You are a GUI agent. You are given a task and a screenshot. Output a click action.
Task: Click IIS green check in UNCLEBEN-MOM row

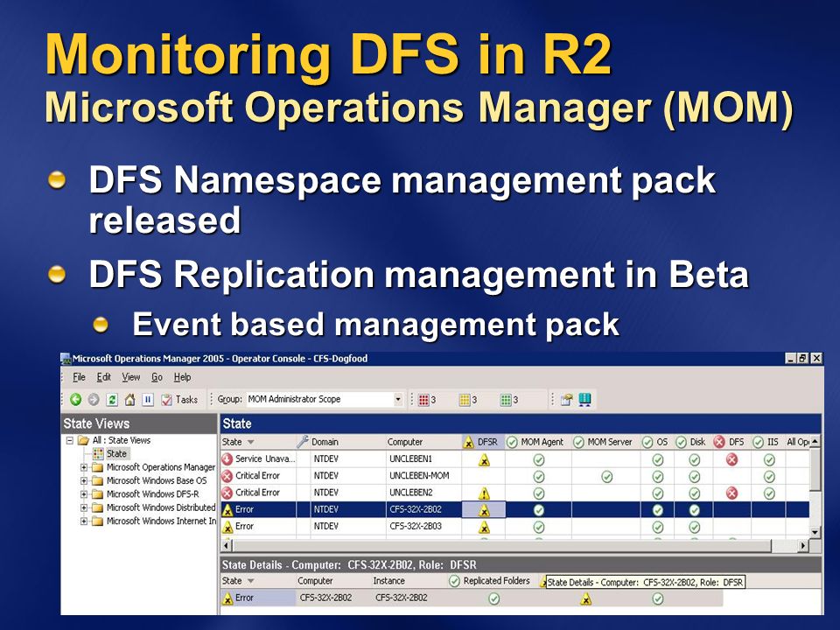tap(769, 476)
